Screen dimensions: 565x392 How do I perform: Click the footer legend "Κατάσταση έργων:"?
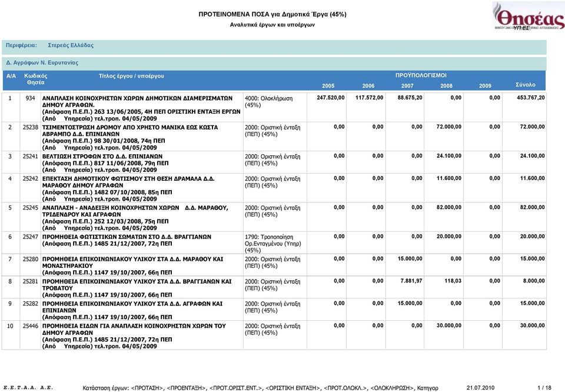coord(105,388)
